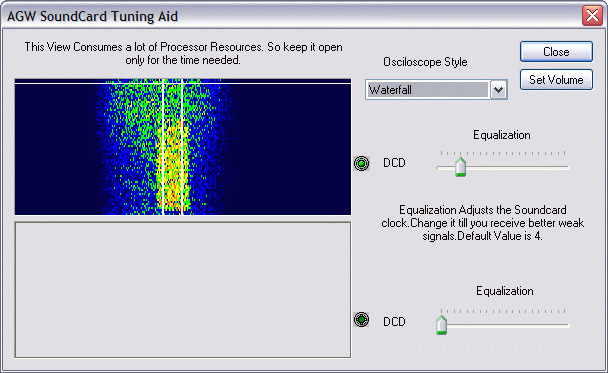Click the lower Equalization slider thumb

pyautogui.click(x=441, y=325)
